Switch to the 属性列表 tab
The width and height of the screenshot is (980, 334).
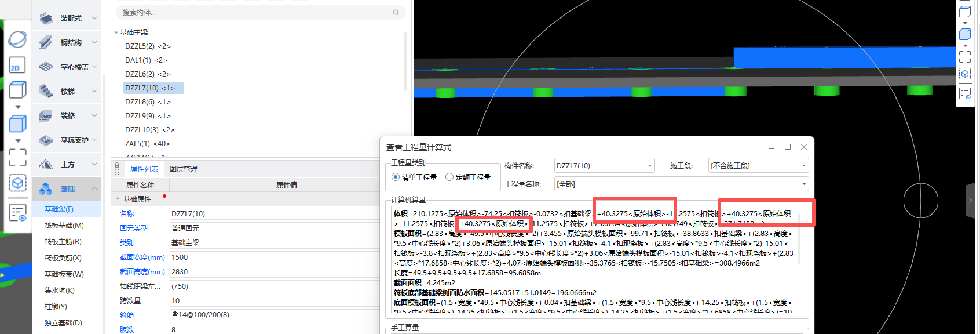(x=144, y=169)
